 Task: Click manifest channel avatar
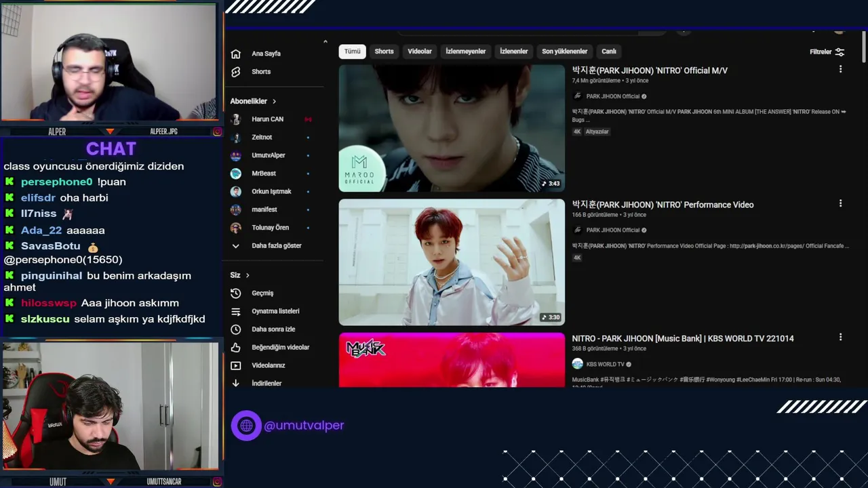(235, 209)
